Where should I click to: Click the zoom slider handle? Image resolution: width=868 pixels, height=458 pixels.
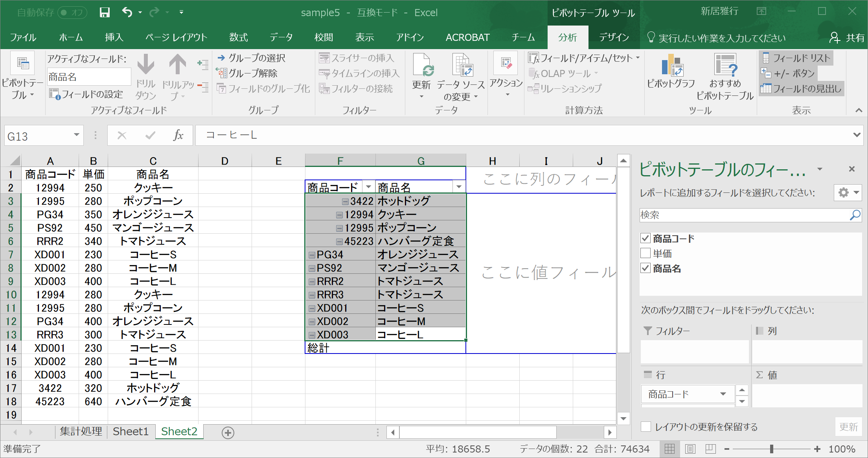pyautogui.click(x=772, y=449)
